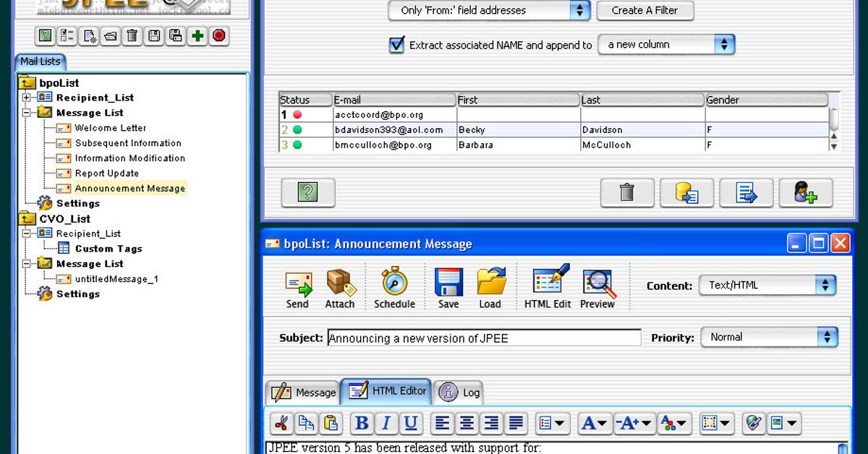
Task: Open the text color dropdown
Action: coord(676,423)
